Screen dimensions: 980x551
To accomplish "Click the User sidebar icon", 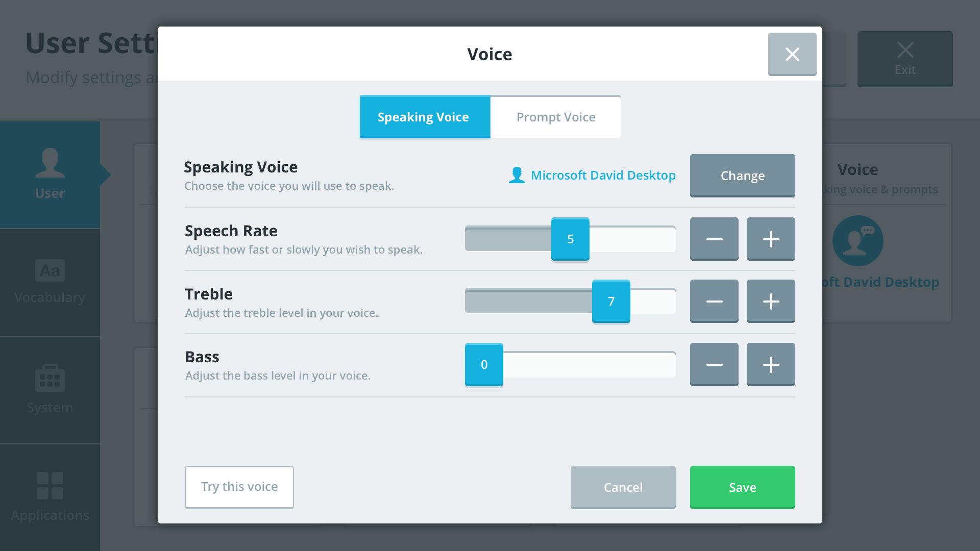I will (x=51, y=172).
